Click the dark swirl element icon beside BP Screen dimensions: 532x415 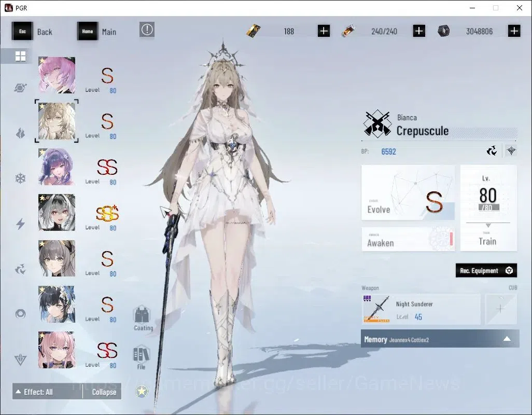click(492, 150)
